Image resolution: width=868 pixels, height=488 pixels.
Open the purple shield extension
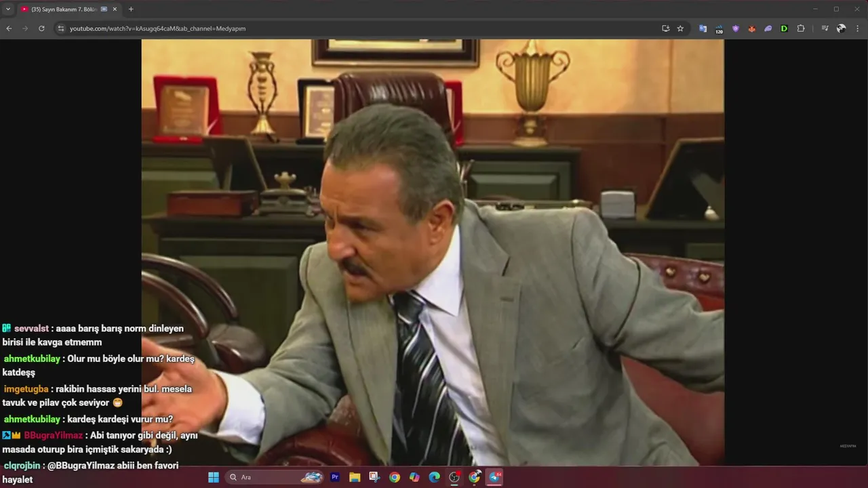[735, 28]
